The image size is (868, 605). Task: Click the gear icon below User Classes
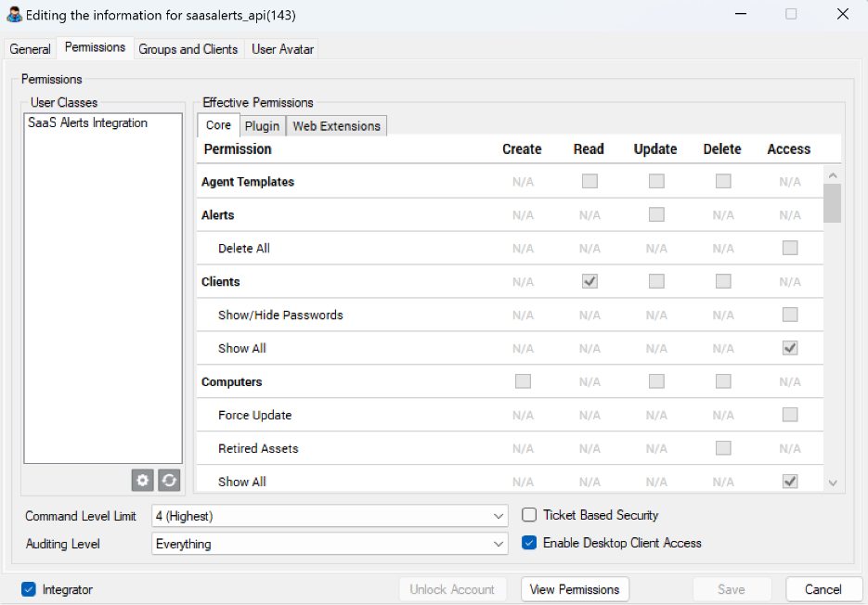[142, 480]
